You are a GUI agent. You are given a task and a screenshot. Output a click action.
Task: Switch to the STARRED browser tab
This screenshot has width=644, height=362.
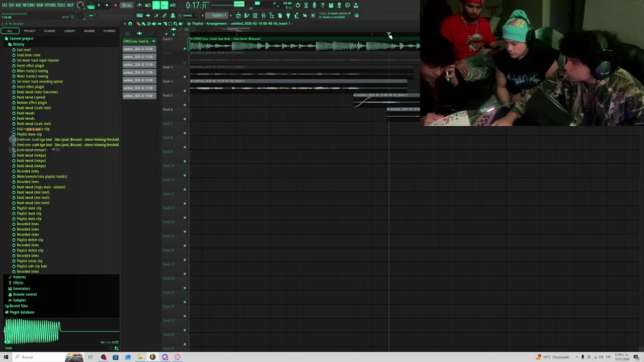pyautogui.click(x=109, y=31)
